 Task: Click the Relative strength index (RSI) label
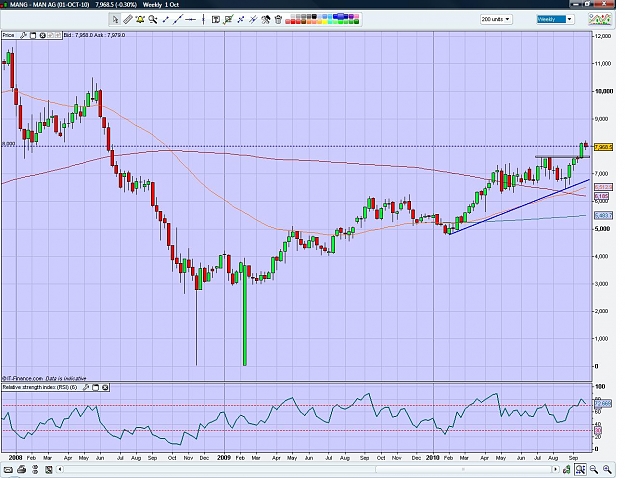point(40,387)
